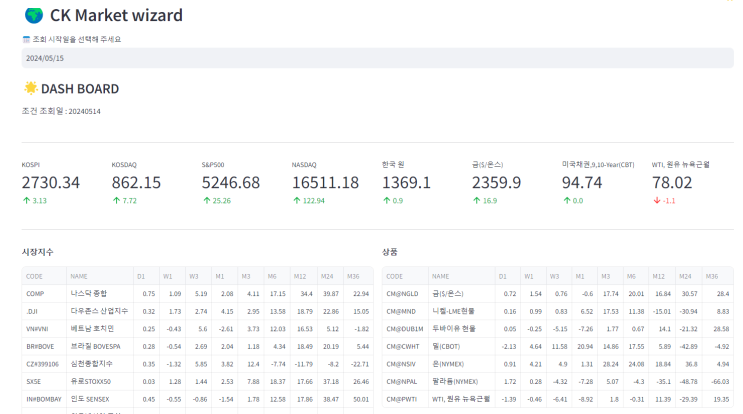Select the 유로STOXX50 name cell

100,381
